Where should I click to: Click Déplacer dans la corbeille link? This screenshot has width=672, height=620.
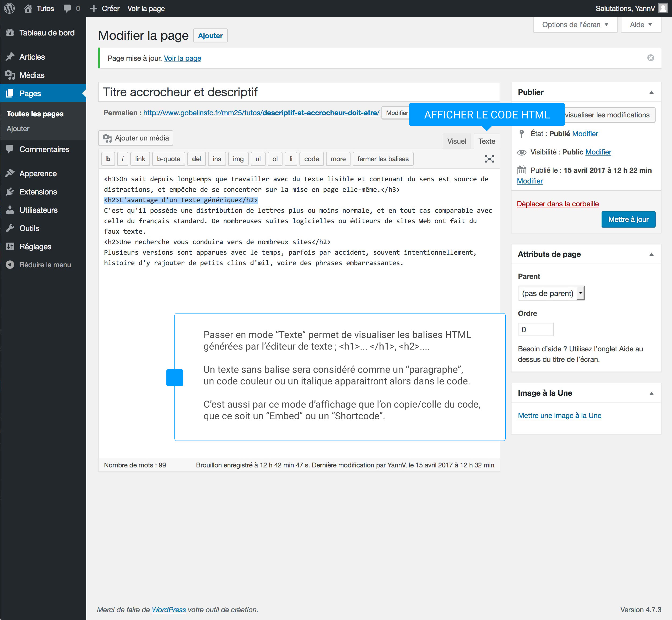click(557, 204)
